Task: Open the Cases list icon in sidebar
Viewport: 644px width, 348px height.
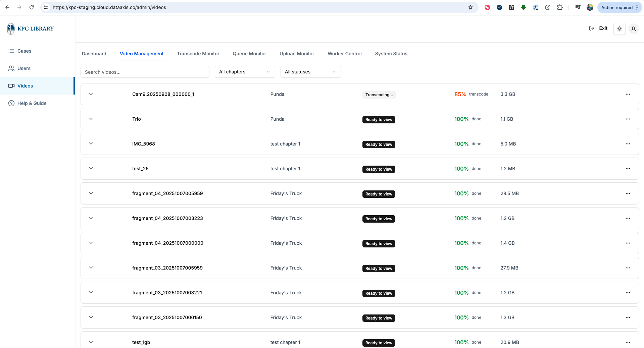Action: point(11,51)
